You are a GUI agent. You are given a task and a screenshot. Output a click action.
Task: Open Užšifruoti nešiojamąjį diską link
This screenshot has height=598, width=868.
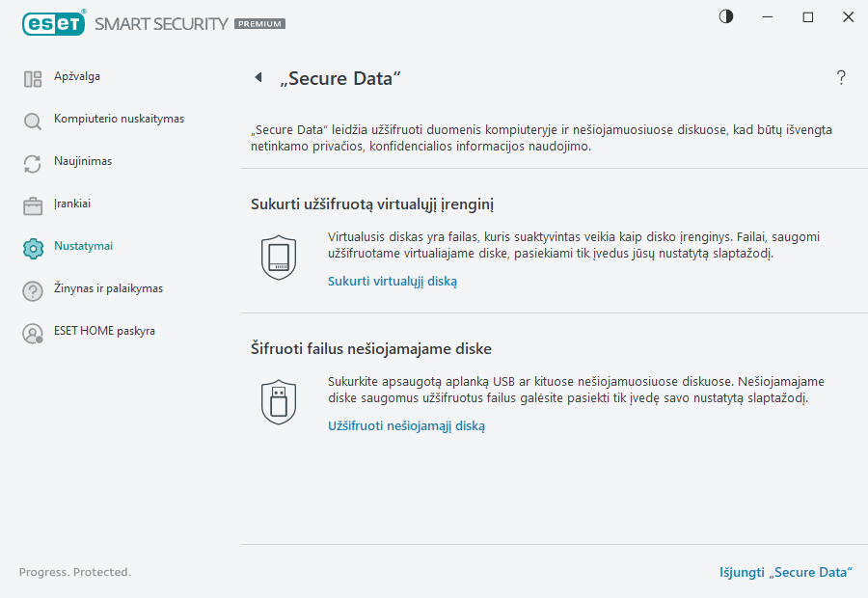point(406,425)
